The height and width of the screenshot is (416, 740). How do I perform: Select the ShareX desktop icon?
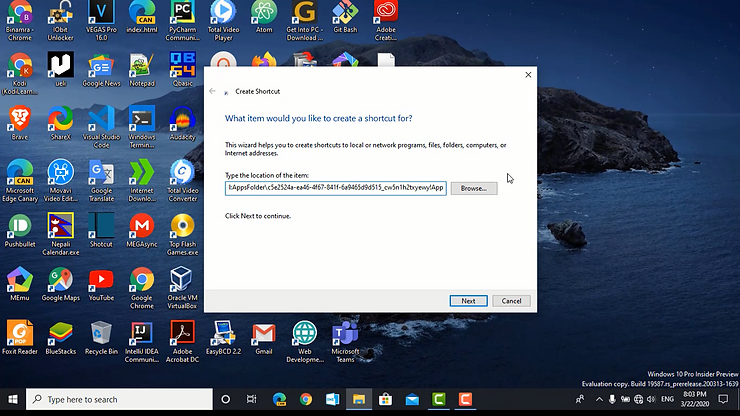[60, 123]
